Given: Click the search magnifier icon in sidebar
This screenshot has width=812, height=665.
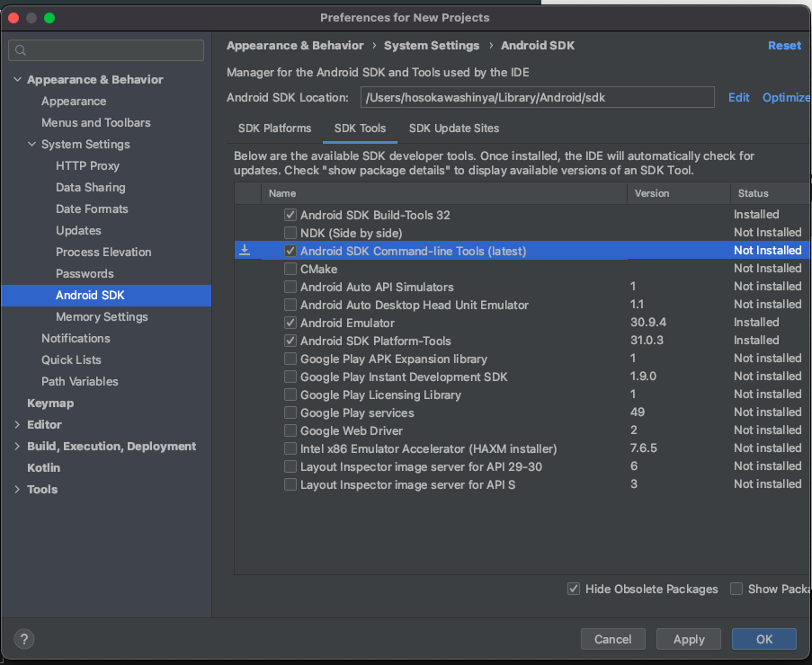Looking at the screenshot, I should 22,50.
